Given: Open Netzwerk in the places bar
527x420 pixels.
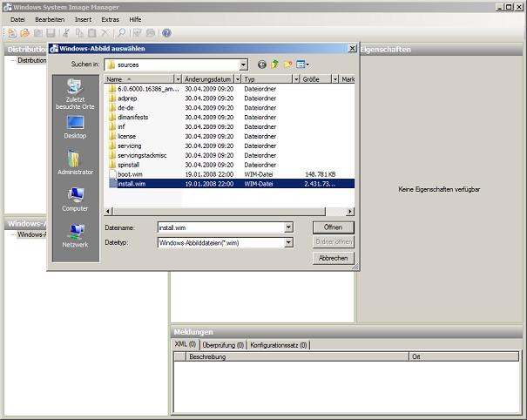Looking at the screenshot, I should pos(75,236).
